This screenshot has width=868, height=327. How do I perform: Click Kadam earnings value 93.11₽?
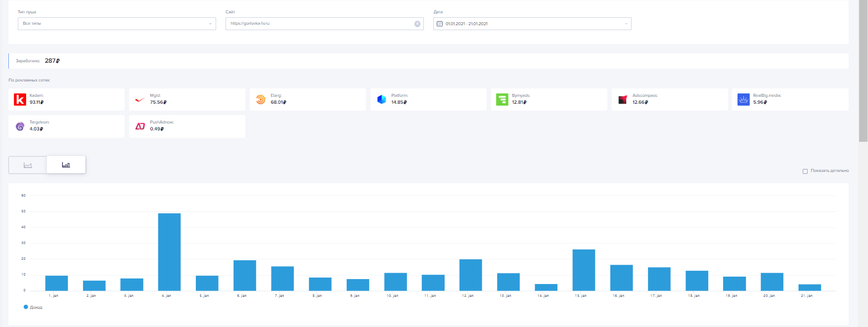coord(37,102)
